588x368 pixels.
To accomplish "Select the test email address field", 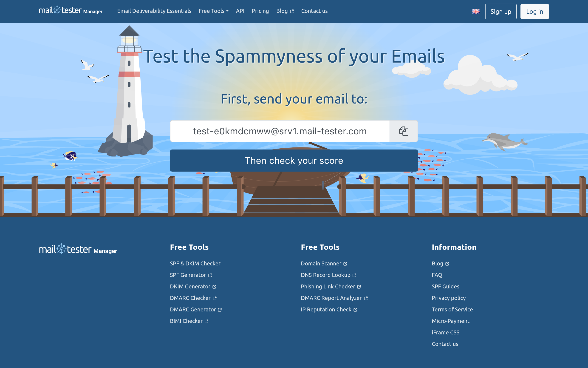I will tap(280, 131).
